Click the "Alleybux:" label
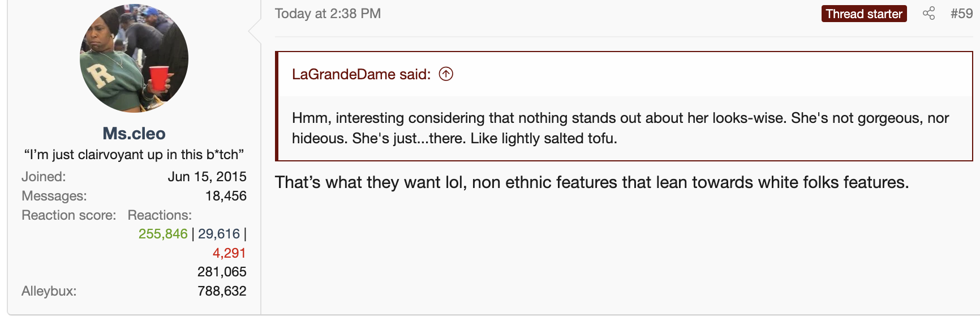This screenshot has width=980, height=316. click(x=49, y=291)
